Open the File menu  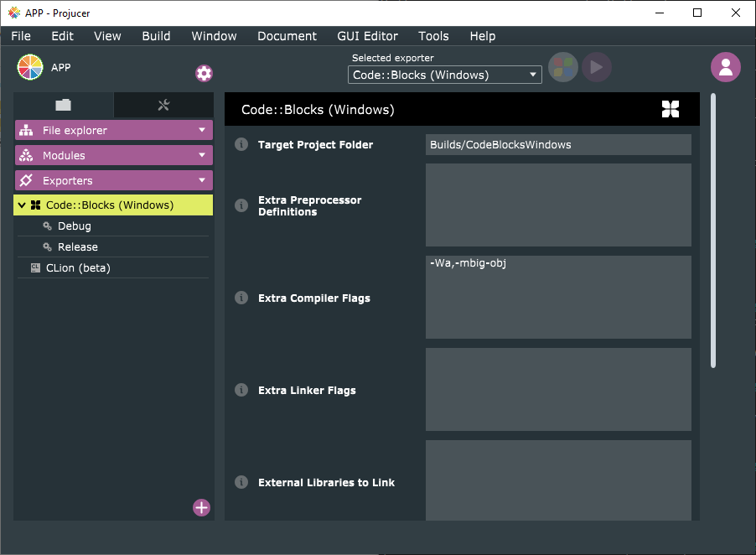(x=21, y=36)
